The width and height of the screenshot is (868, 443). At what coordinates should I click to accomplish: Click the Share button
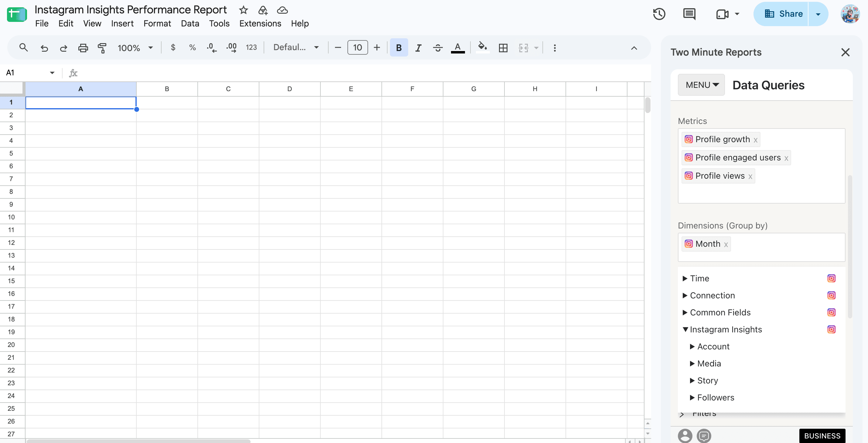[x=781, y=14]
